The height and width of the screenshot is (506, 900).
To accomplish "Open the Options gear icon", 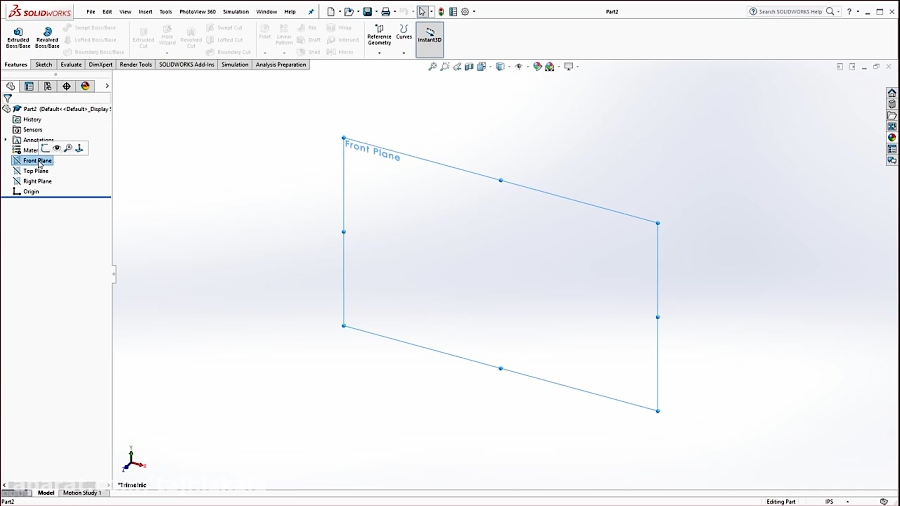I will click(465, 11).
